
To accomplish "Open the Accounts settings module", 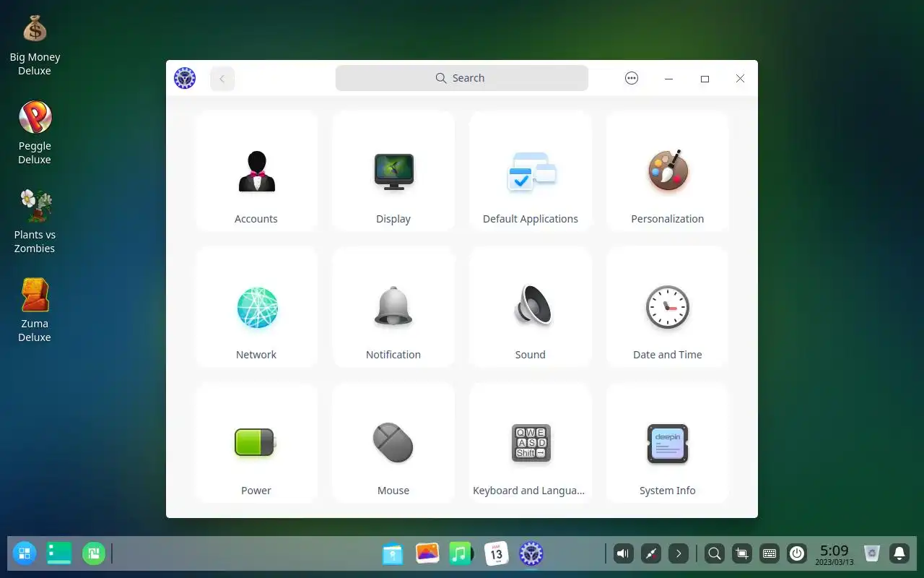I will tap(256, 171).
